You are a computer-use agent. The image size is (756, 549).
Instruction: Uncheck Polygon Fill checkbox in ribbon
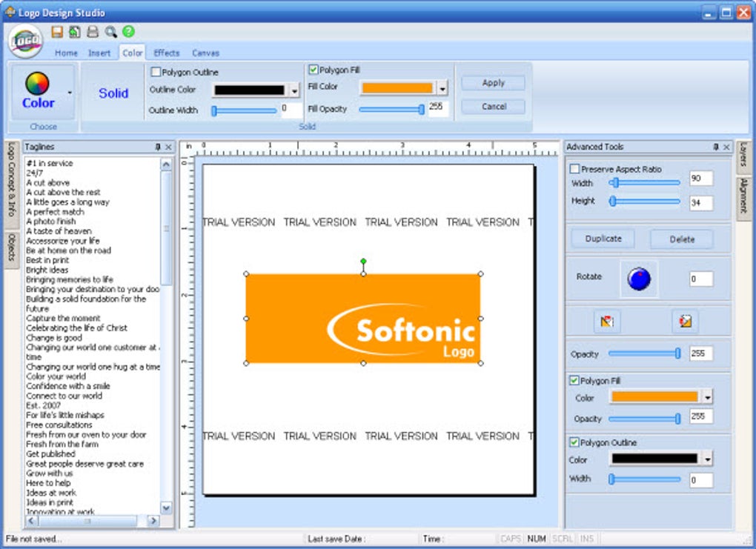(314, 70)
